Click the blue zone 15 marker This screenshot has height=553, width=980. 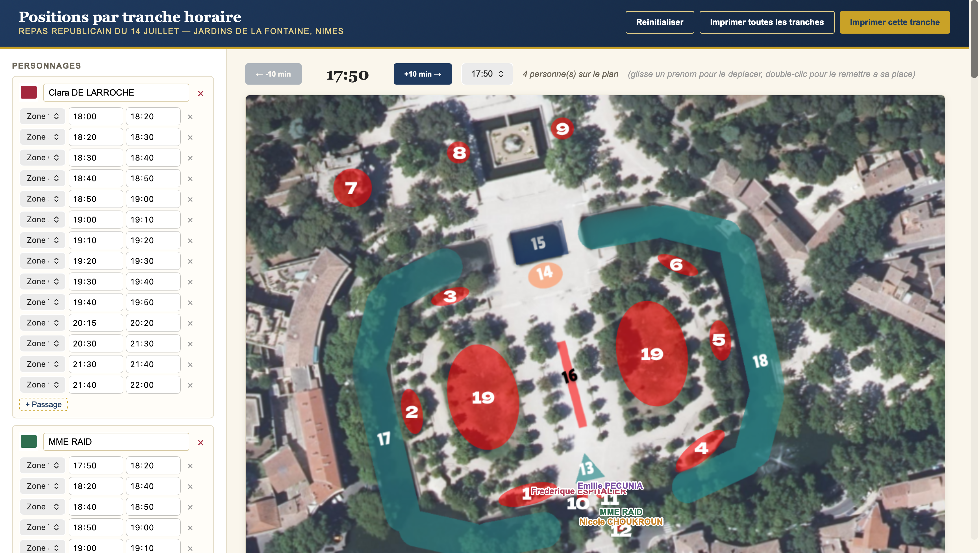point(538,243)
